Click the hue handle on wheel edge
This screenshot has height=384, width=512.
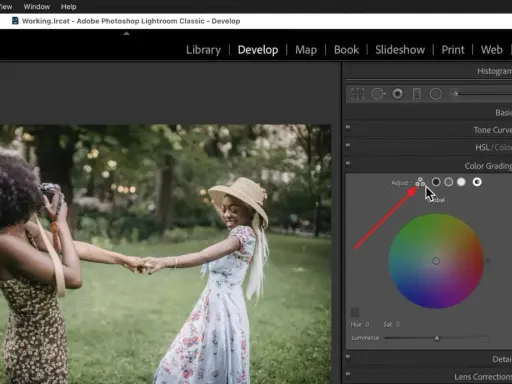point(488,261)
